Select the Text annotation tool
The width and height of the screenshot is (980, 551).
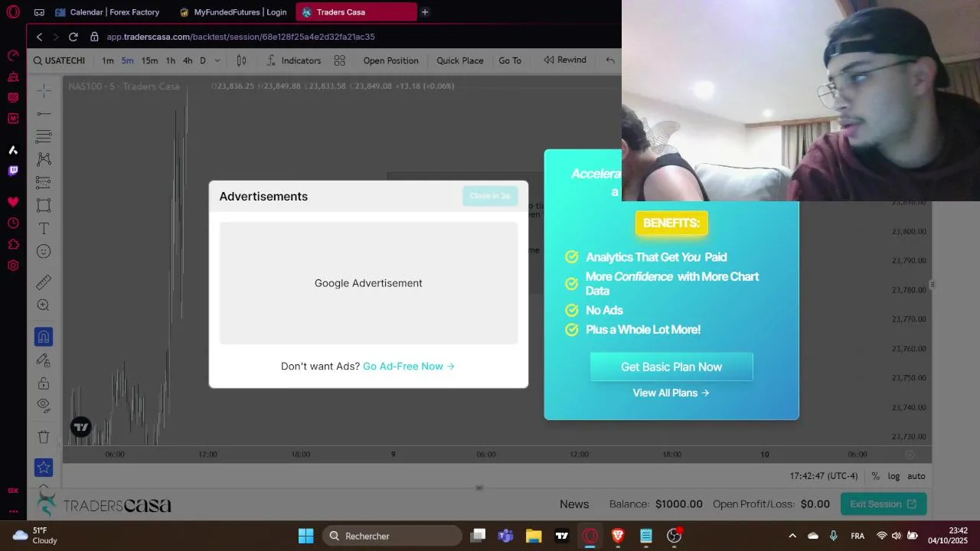(44, 228)
